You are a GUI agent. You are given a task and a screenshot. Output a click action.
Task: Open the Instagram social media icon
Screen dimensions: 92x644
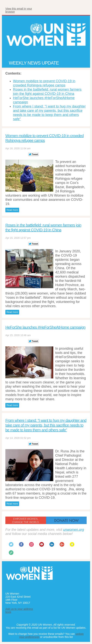tap(31, 544)
